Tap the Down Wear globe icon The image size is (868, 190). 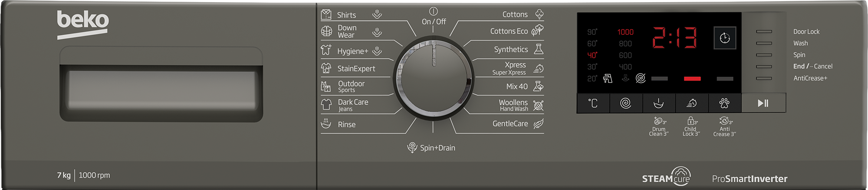tap(326, 31)
